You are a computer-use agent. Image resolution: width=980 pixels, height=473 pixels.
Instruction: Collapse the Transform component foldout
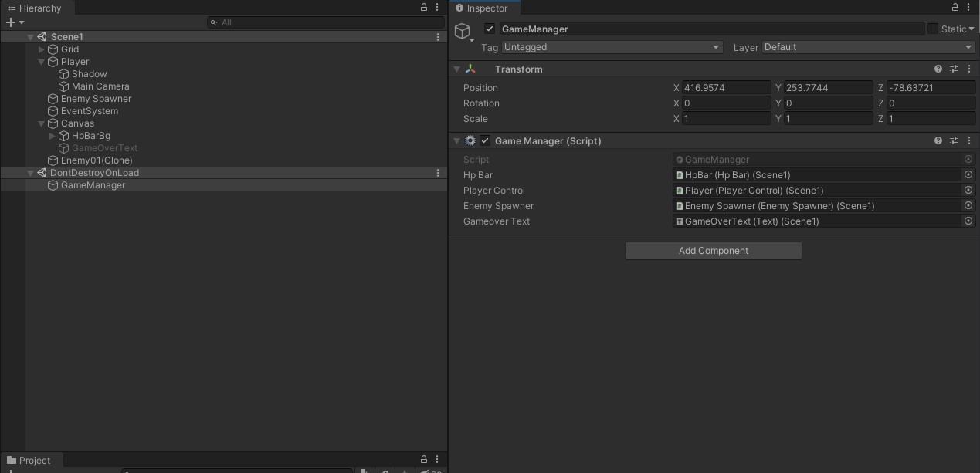457,69
